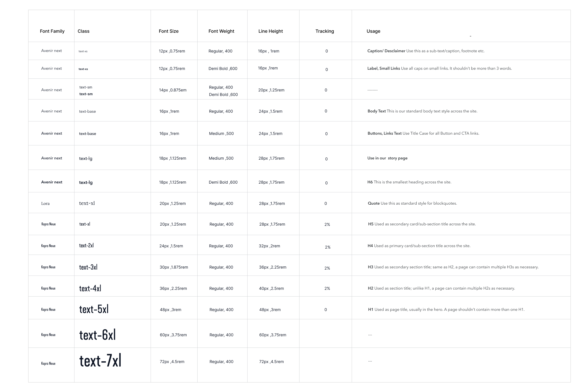578x392 pixels.
Task: Select the Body Text usage description
Action: 422,111
